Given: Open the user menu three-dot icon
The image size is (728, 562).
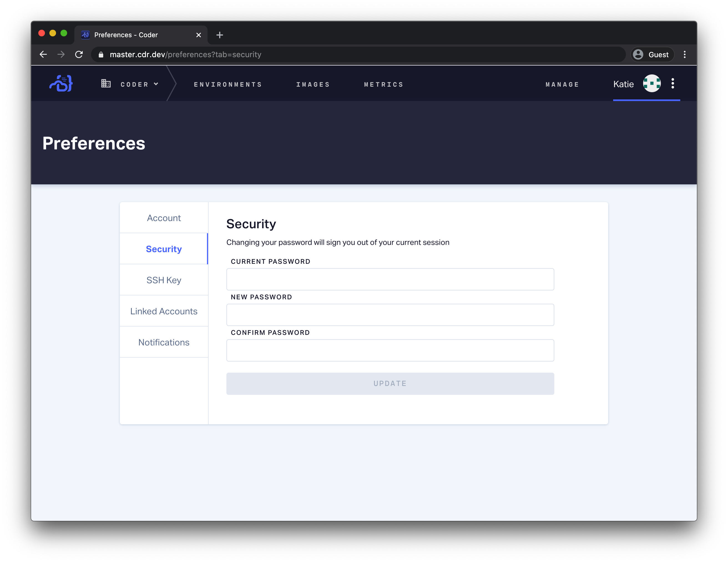Looking at the screenshot, I should 673,83.
